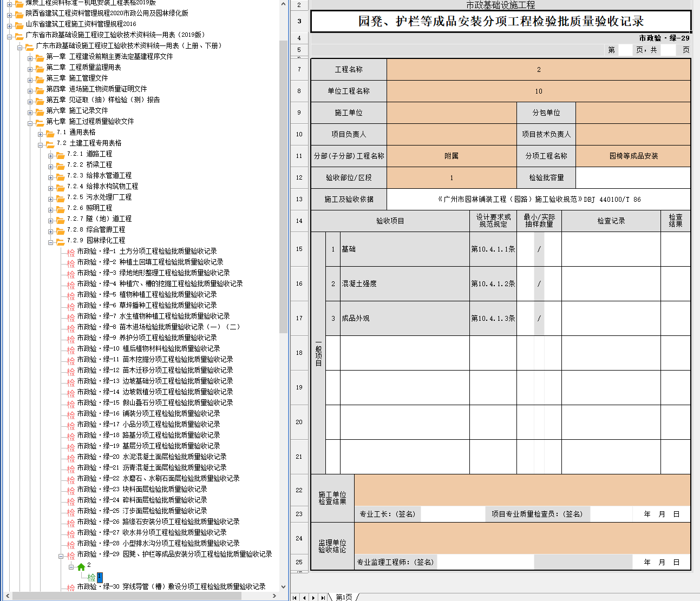Image resolution: width=700 pixels, height=601 pixels.
Task: Click the 施工及验收依据 standard text cell
Action: [x=539, y=199]
